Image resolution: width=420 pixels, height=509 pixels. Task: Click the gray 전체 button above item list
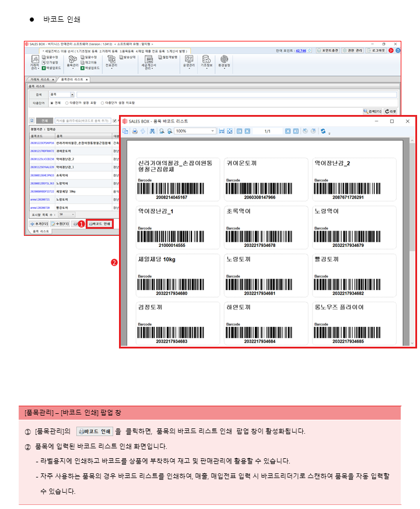[x=44, y=121]
